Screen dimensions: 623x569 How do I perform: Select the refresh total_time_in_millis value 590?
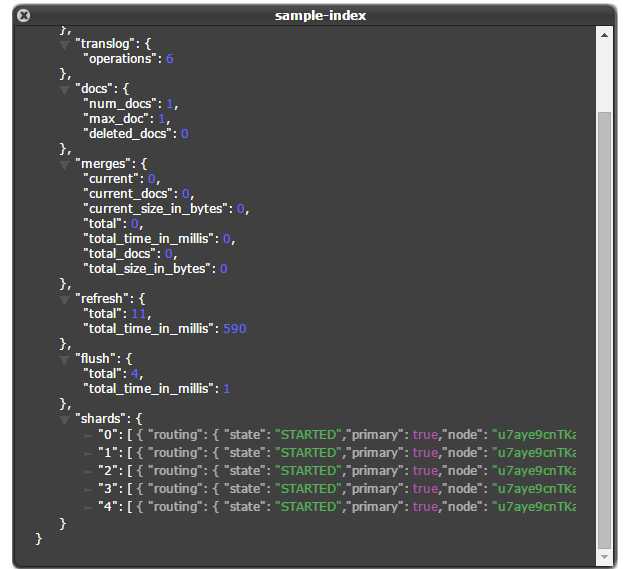click(x=234, y=329)
